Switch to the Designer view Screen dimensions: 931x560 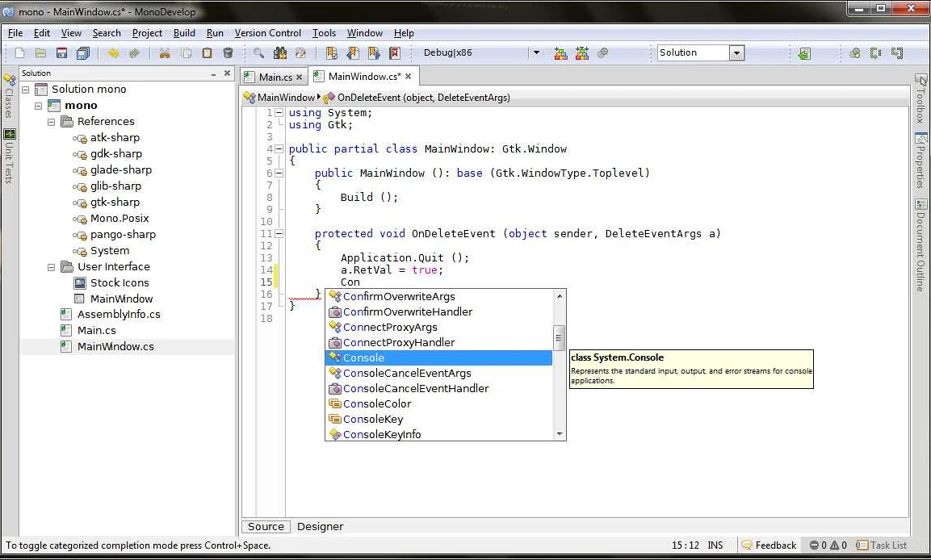tap(320, 526)
